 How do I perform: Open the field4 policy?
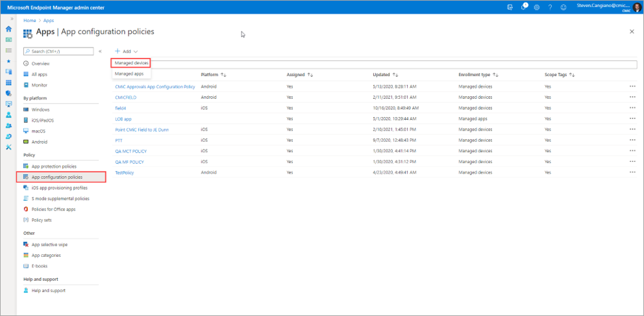[119, 108]
